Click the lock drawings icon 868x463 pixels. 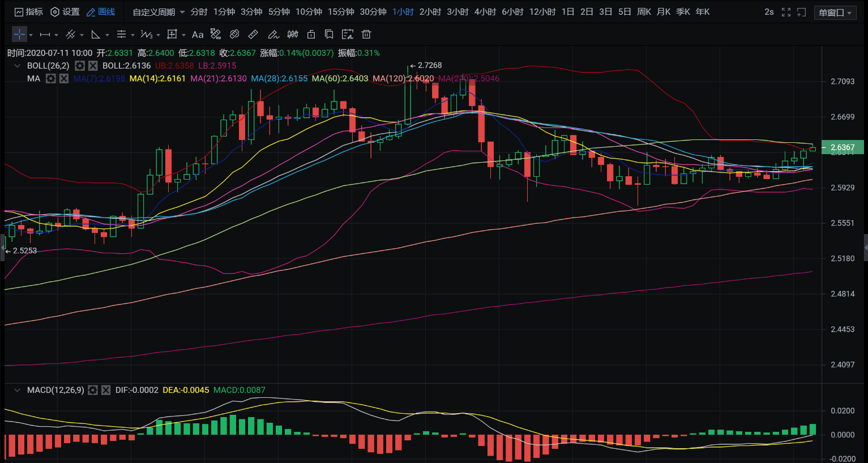click(311, 35)
